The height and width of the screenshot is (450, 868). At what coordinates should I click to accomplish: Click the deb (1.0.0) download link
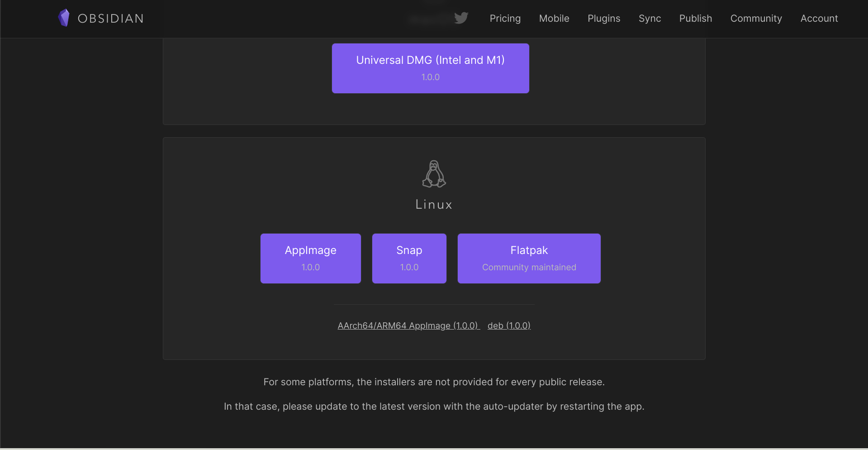coord(508,326)
